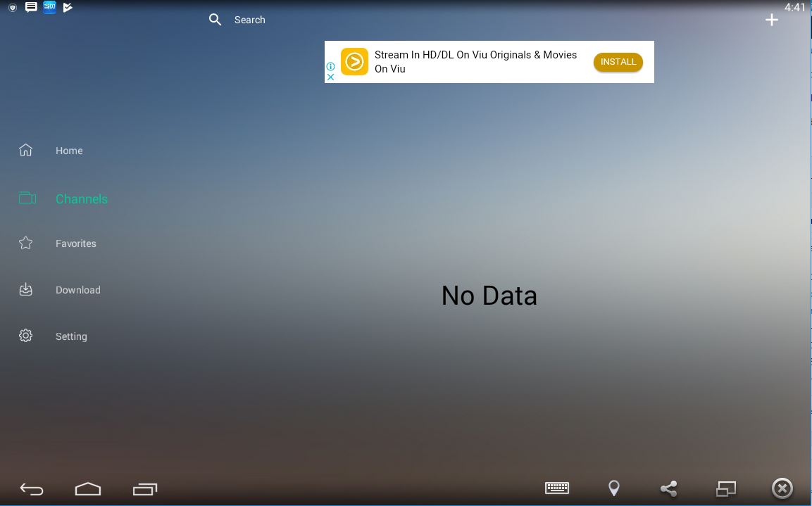Tap the plus icon to add channel
The width and height of the screenshot is (812, 506).
coord(772,20)
